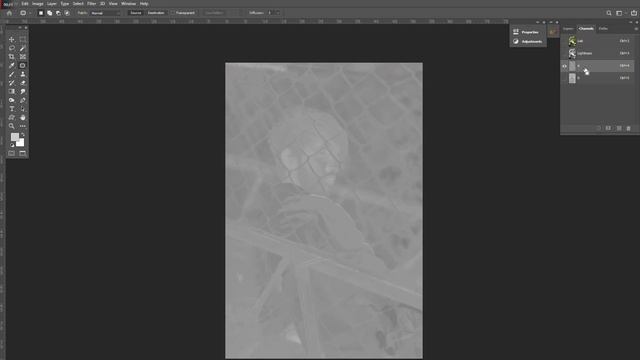The width and height of the screenshot is (640, 360).
Task: Select the Patch tool in toolbox
Action: coord(22,65)
